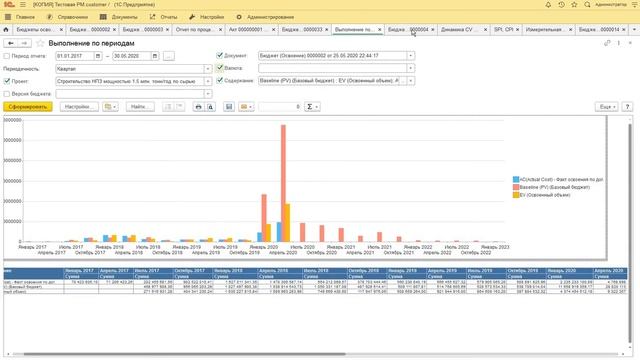Open Еще menu button
640x360 pixels.
607,107
